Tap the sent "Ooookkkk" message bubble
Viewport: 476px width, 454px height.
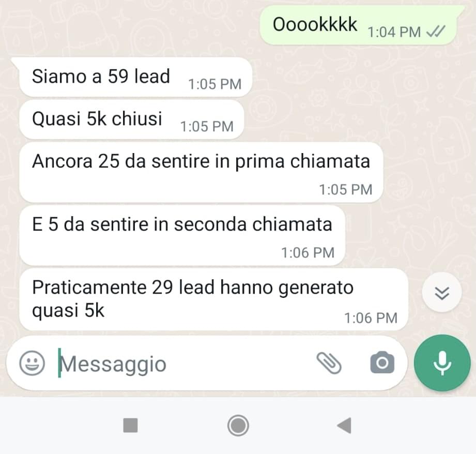358,25
